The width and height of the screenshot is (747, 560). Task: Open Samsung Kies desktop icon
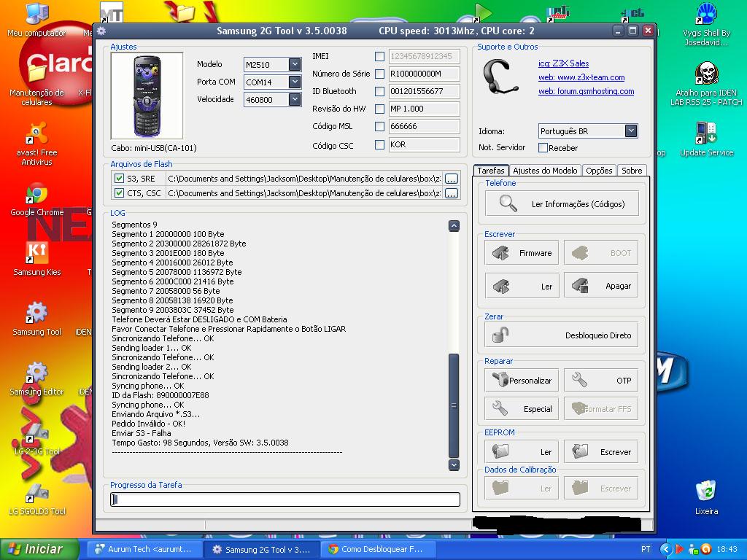tap(36, 260)
